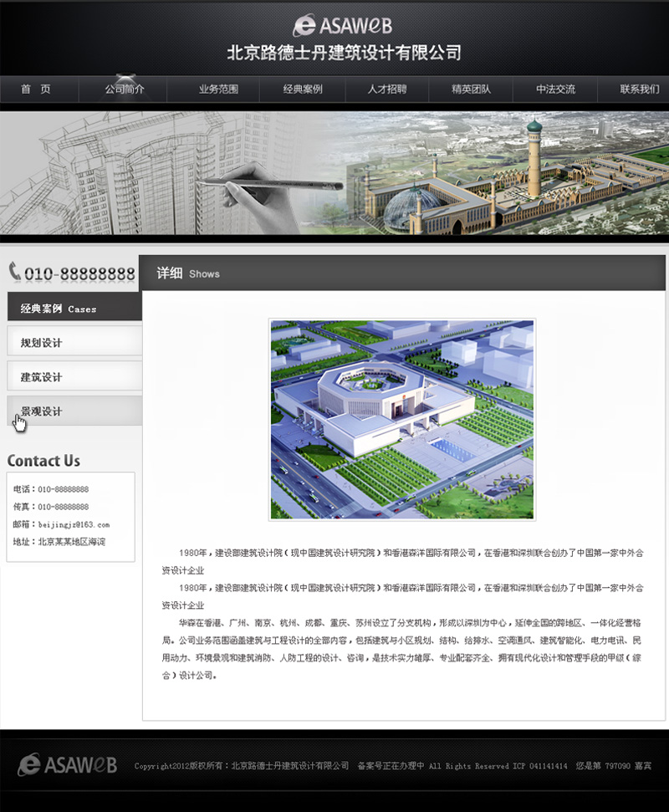Click the telephone icon beside 010-88888888

[x=15, y=272]
